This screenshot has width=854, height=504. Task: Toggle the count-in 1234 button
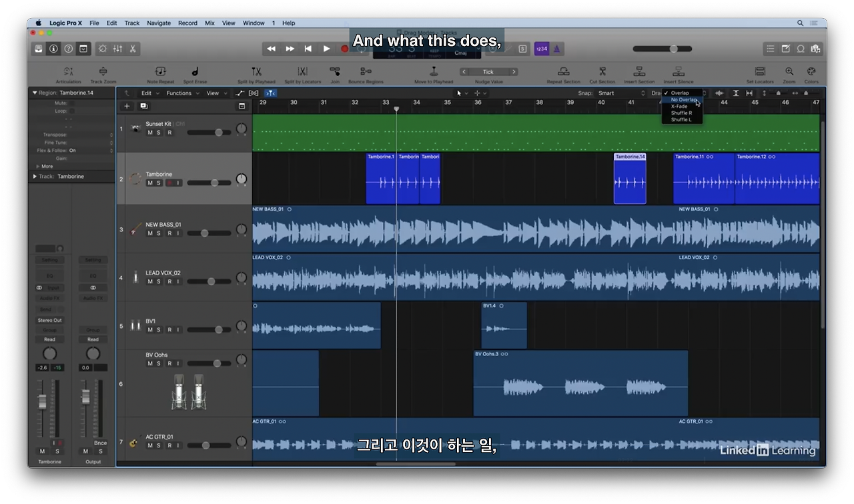pyautogui.click(x=541, y=49)
